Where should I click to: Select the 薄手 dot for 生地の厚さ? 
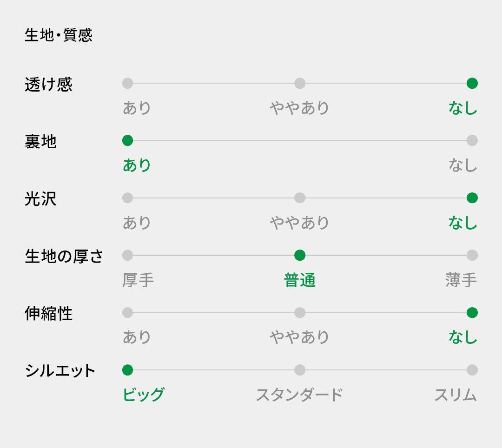pyautogui.click(x=472, y=255)
